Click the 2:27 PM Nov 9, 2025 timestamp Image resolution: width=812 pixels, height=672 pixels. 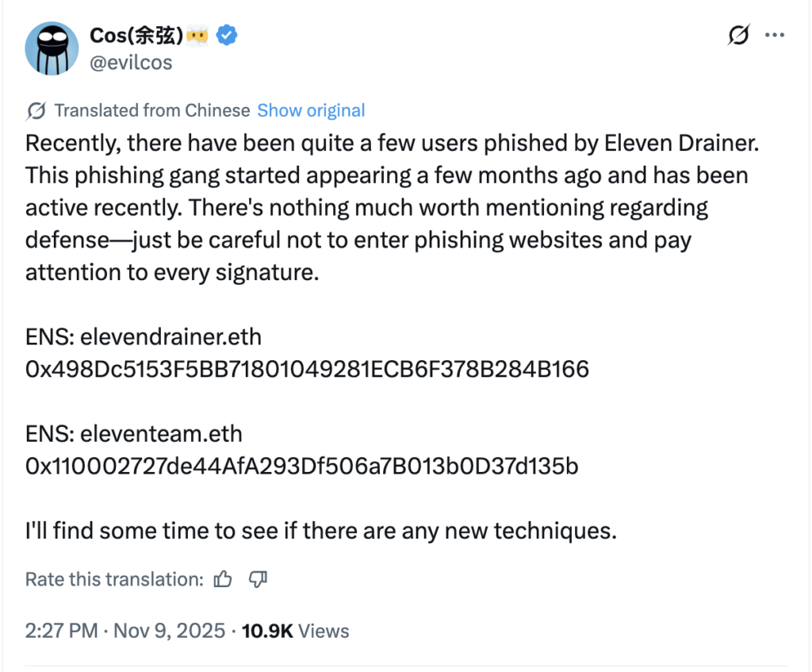pos(126,631)
